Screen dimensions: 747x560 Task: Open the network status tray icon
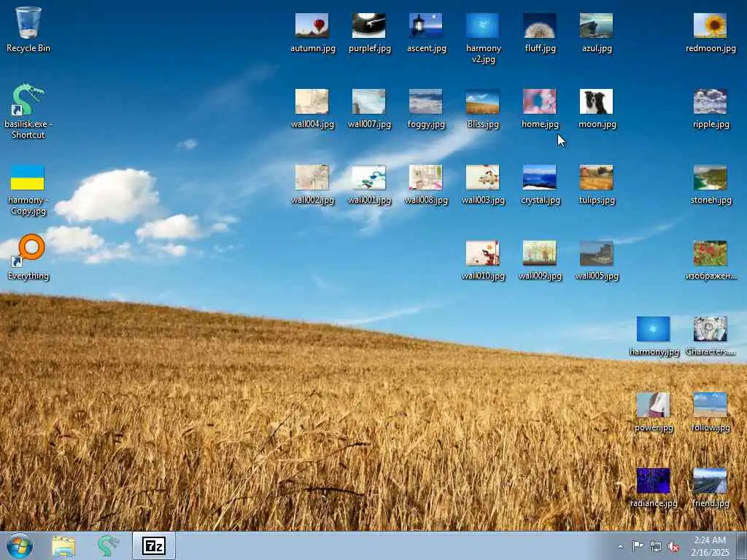tap(656, 546)
